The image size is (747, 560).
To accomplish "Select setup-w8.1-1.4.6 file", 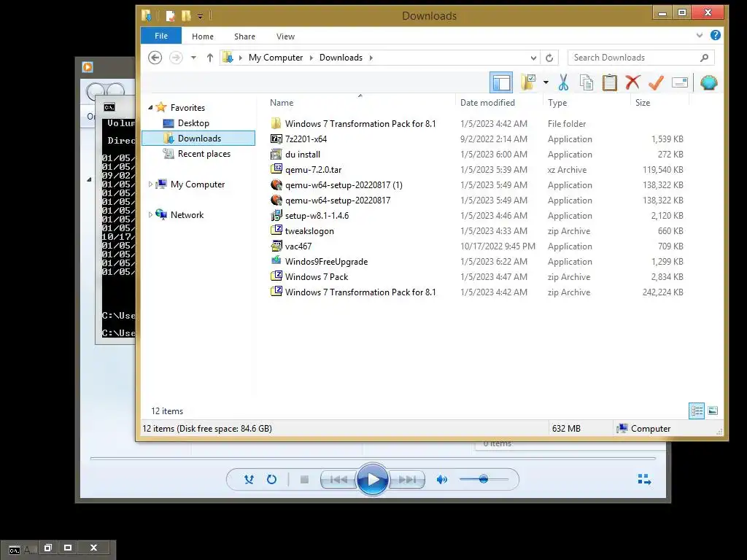I will 317,216.
